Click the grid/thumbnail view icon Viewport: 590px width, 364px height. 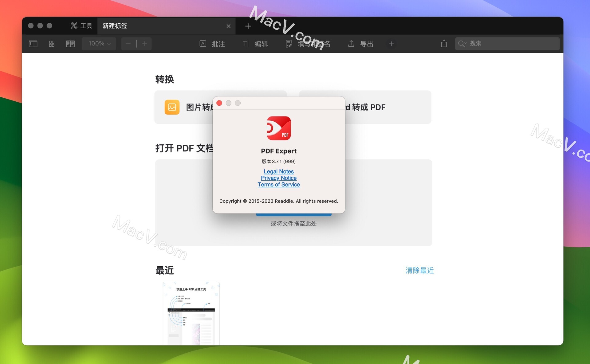pyautogui.click(x=51, y=43)
